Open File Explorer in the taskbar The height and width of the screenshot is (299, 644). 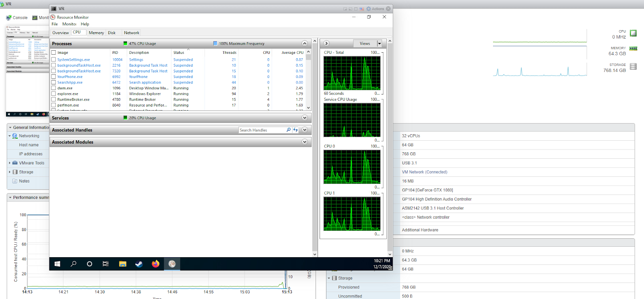point(123,264)
